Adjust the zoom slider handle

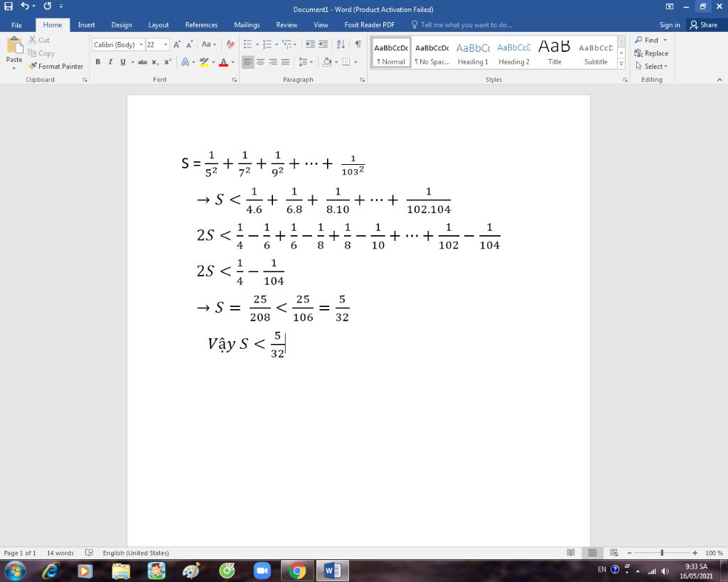tap(662, 553)
